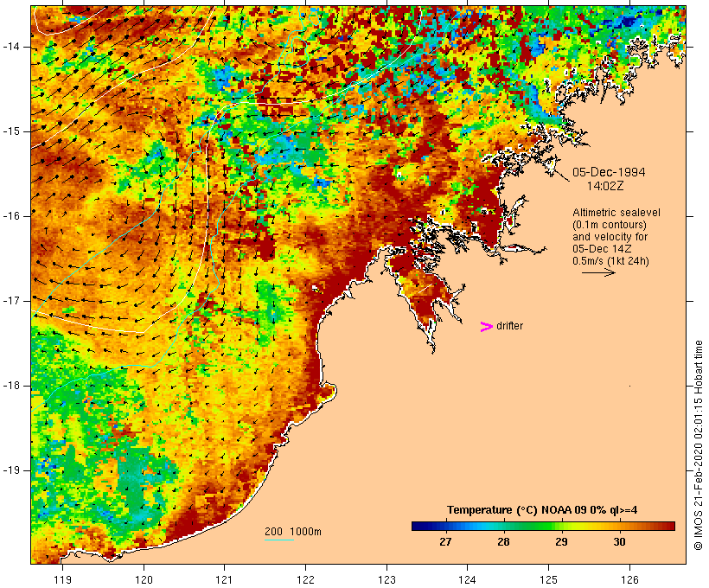Click the latitude label '-18'
The height and width of the screenshot is (588, 709).
11,386
